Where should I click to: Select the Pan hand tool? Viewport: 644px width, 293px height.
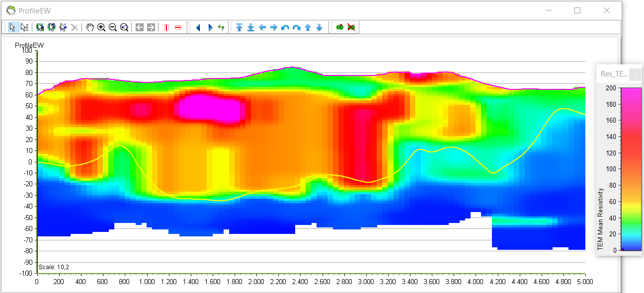tap(90, 27)
